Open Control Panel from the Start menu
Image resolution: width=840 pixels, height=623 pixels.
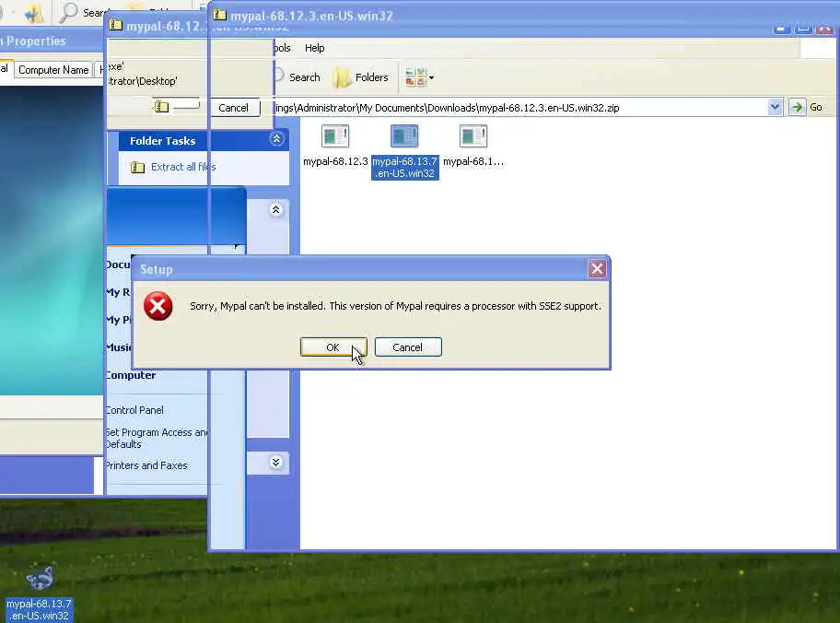pos(134,410)
